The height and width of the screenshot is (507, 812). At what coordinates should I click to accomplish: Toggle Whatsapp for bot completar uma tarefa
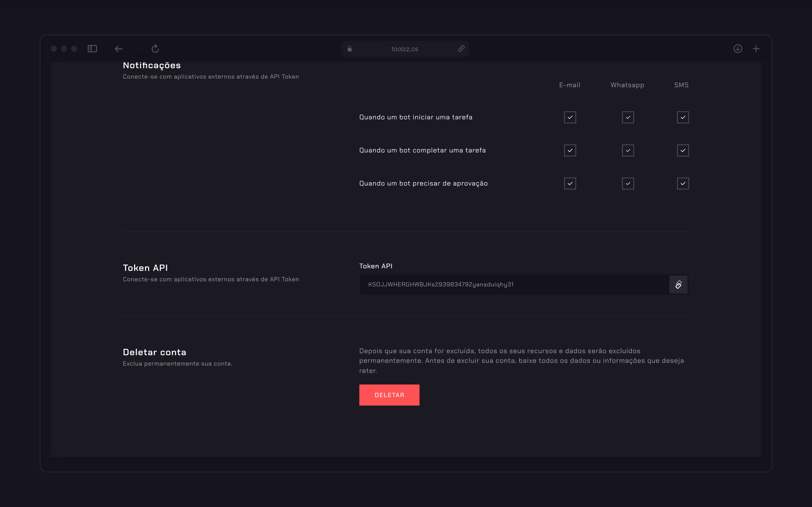coord(628,151)
